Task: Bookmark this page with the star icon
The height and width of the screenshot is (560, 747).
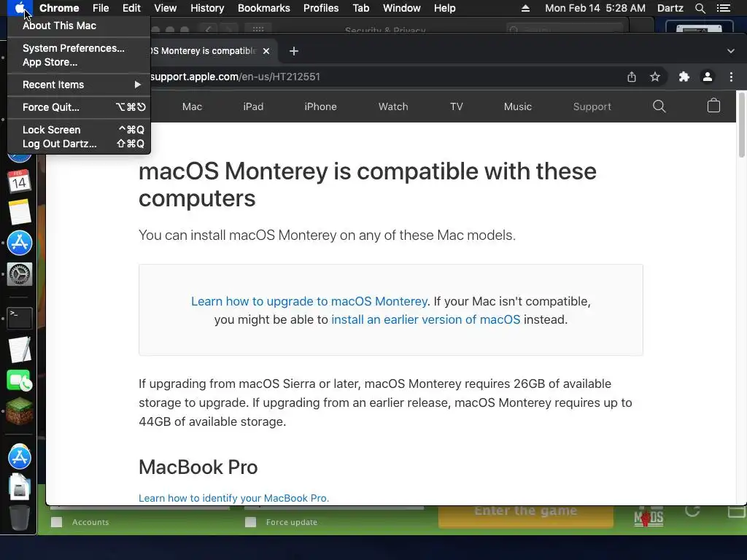Action: pos(655,77)
